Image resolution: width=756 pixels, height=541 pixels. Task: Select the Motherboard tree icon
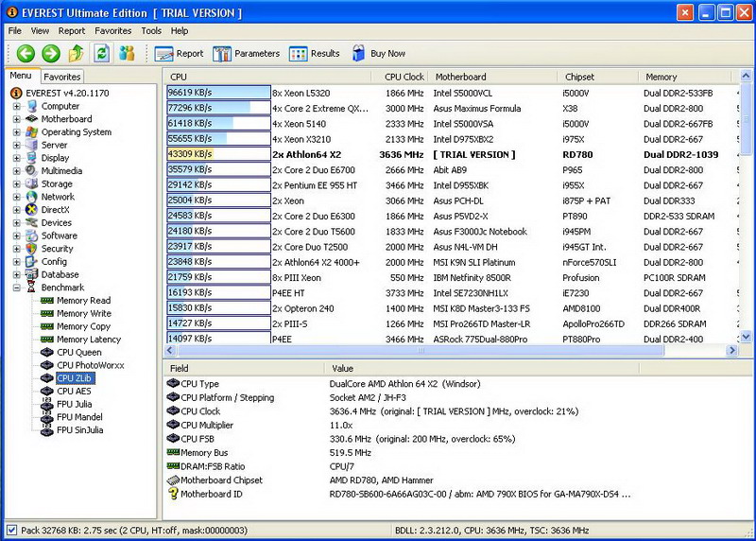point(32,119)
